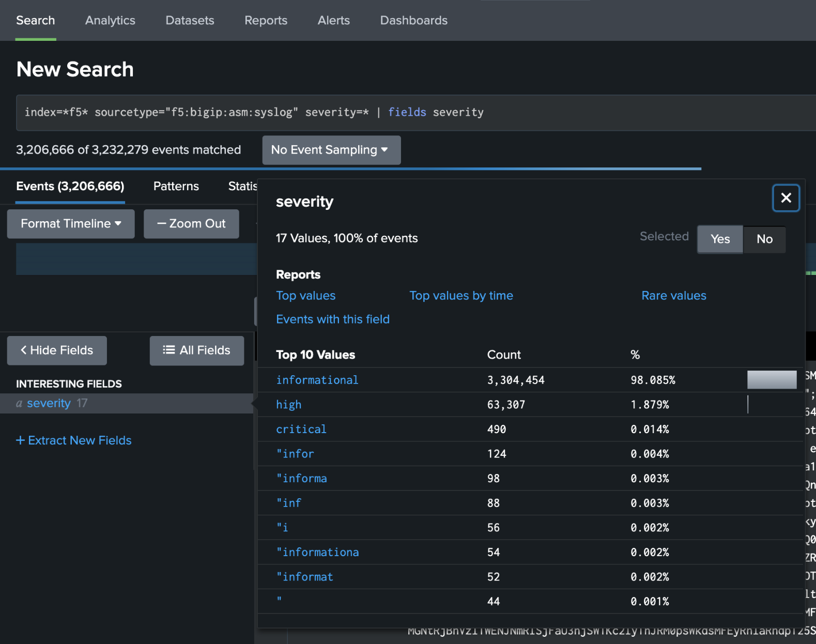
Task: Set Selected to No
Action: (764, 239)
